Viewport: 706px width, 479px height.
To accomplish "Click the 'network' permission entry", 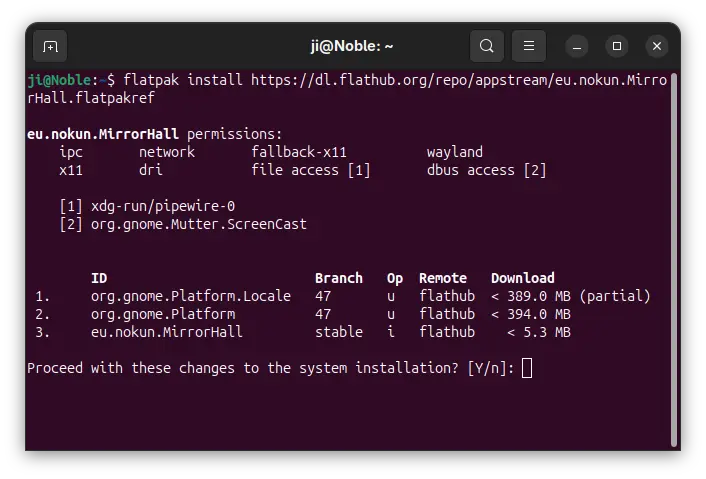I will (x=167, y=152).
